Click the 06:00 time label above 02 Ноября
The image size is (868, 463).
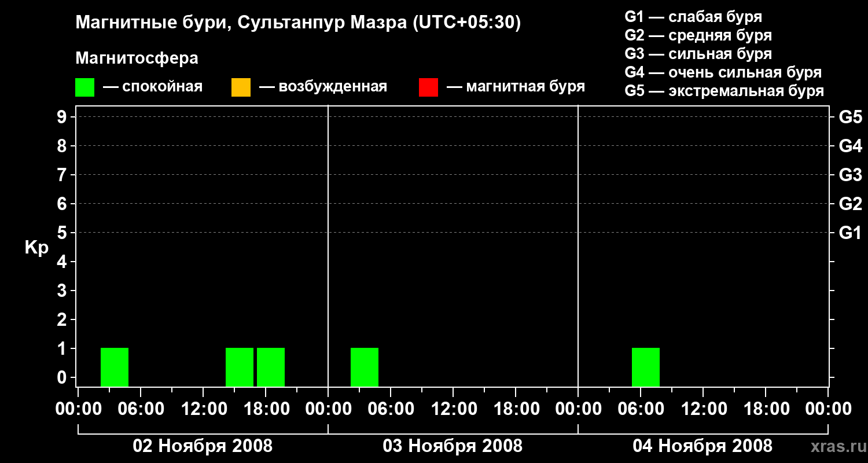click(x=141, y=409)
